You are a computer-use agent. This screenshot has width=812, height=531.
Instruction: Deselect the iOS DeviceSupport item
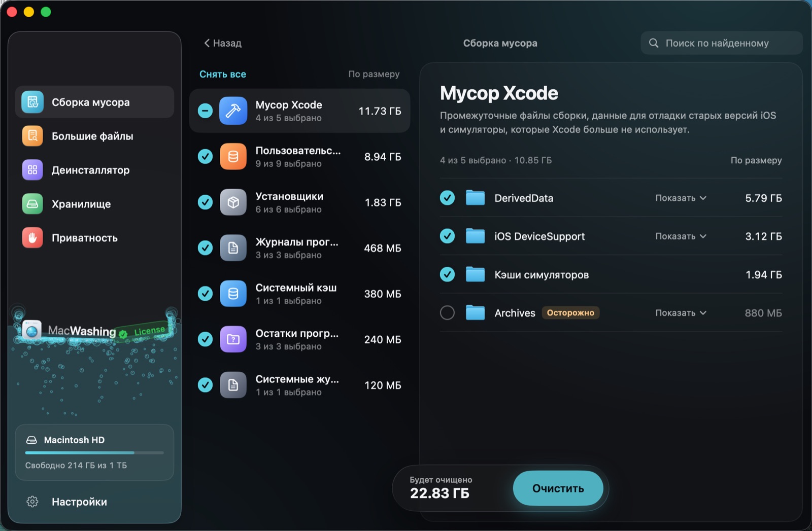click(x=447, y=236)
